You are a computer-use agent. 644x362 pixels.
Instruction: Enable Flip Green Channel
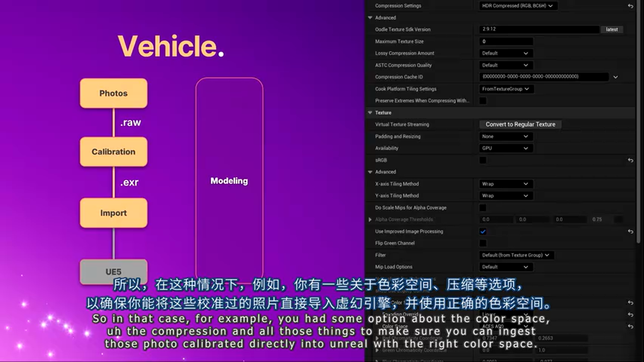[482, 243]
